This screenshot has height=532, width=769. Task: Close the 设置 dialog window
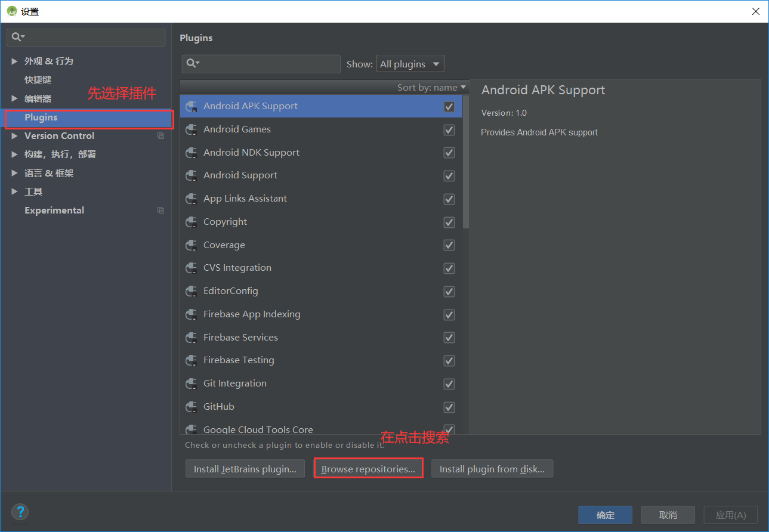click(x=755, y=11)
